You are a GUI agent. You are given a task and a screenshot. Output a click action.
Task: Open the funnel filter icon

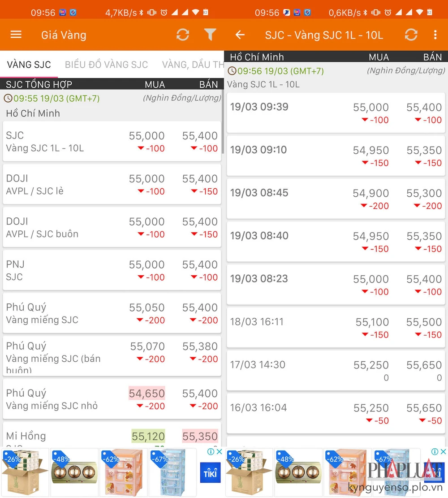click(x=210, y=35)
